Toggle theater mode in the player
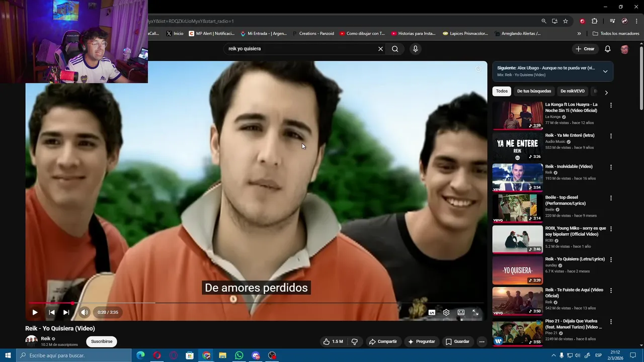This screenshot has width=644, height=362. pos(461,312)
